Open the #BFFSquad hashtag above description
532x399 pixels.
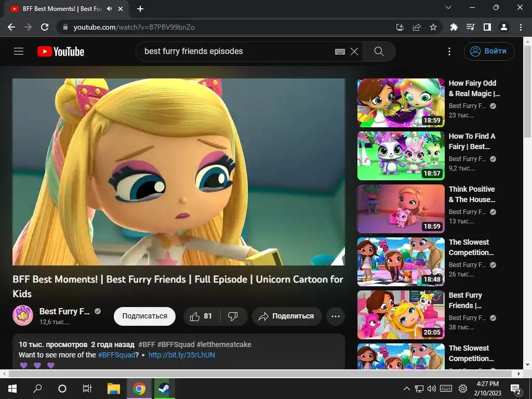point(176,345)
